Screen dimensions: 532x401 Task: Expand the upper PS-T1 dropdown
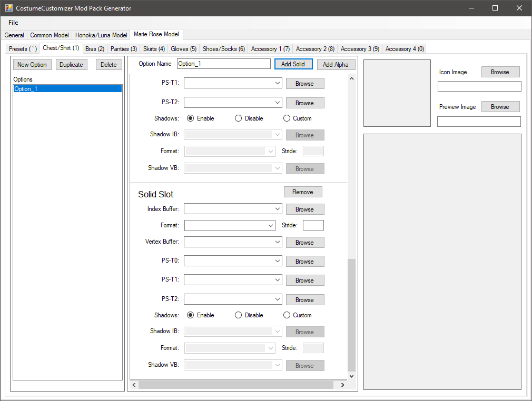[277, 83]
